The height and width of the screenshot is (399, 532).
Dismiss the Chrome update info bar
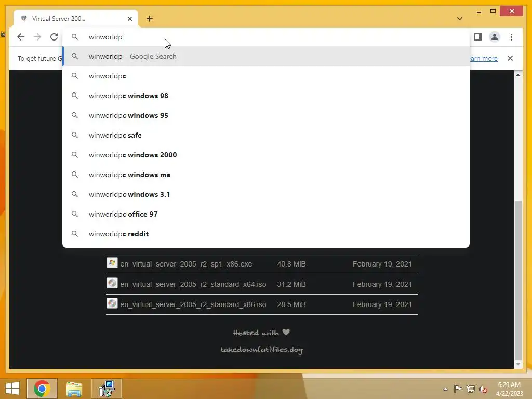pos(510,58)
